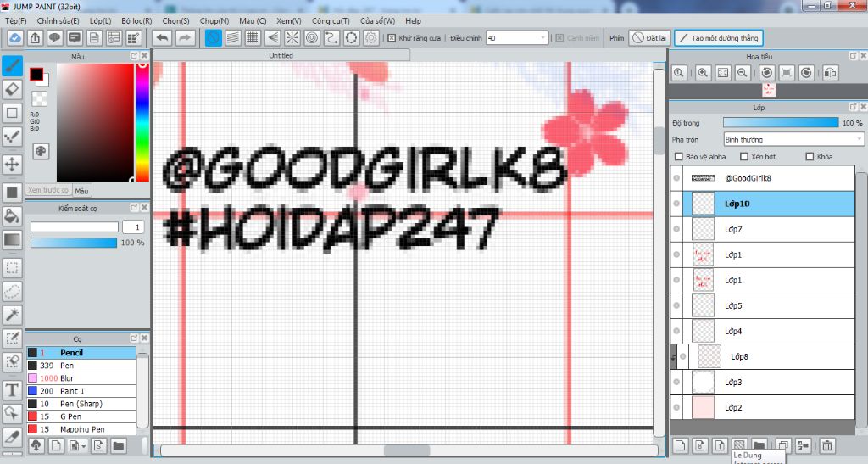This screenshot has height=464, width=868.
Task: Open the Lớp(L) menu
Action: [100, 21]
